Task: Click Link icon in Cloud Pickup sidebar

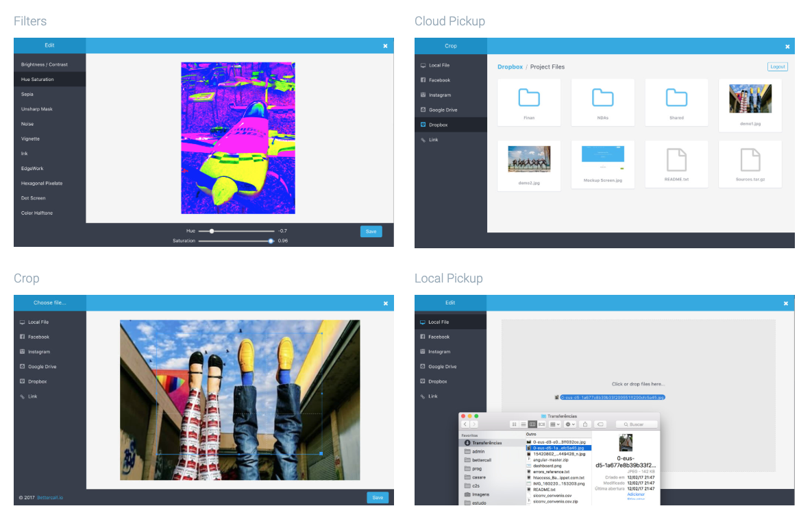Action: (423, 140)
